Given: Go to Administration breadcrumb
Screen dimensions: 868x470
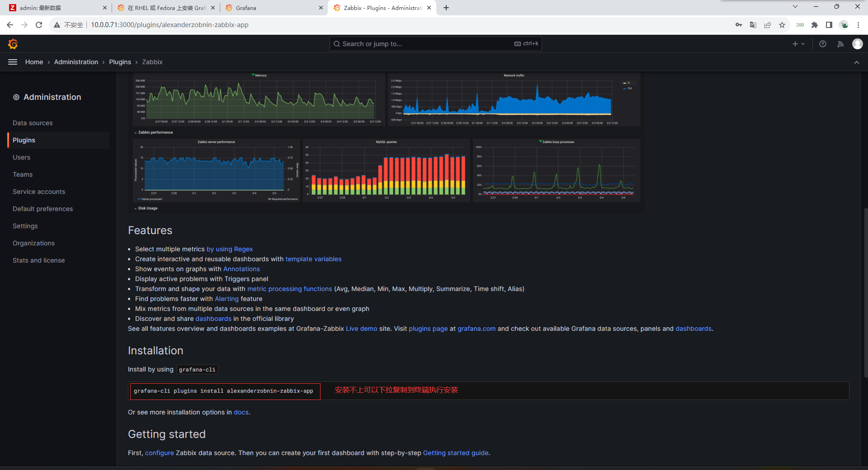Looking at the screenshot, I should click(76, 62).
